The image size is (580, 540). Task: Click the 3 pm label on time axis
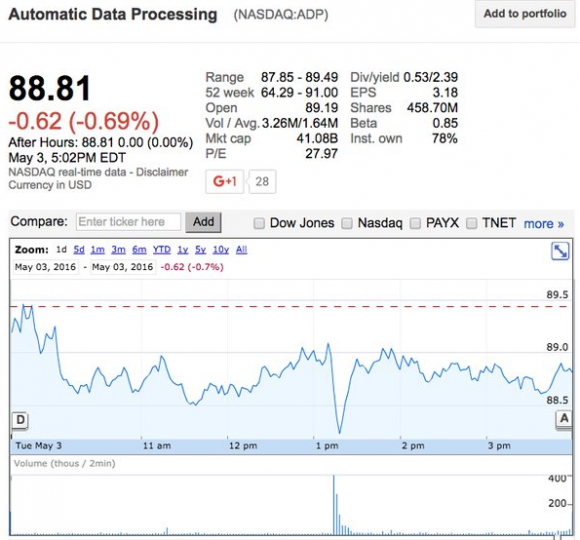point(499,446)
